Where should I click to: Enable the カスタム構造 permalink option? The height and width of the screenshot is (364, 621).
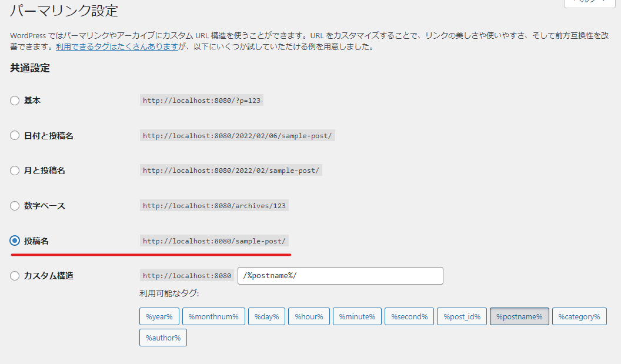tap(15, 275)
